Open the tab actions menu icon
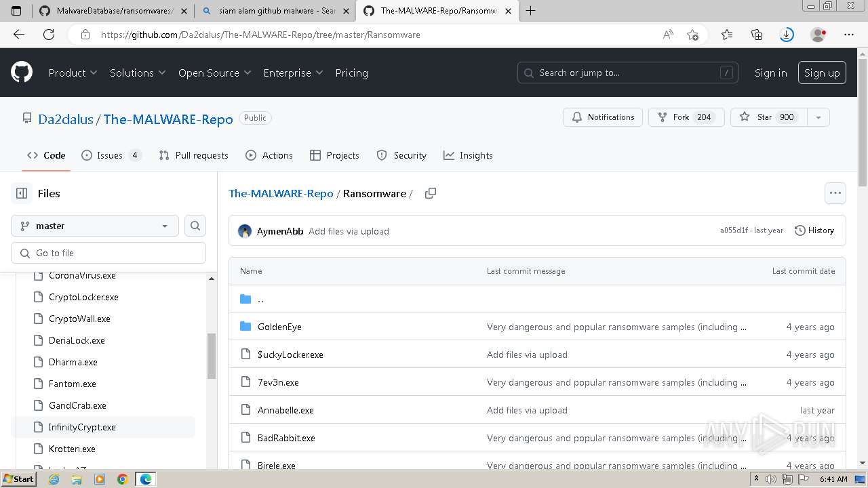Screen dimensions: 868x488 pos(16,11)
